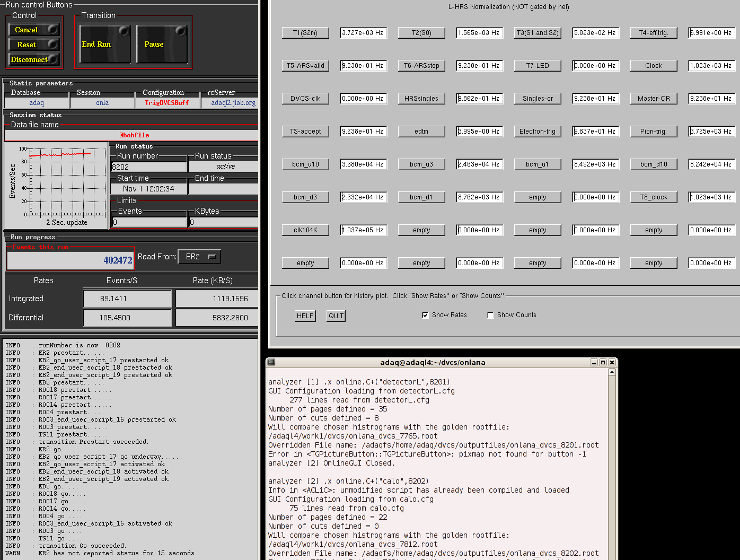
Task: Click the bcm_d1 channel button
Action: 421,197
